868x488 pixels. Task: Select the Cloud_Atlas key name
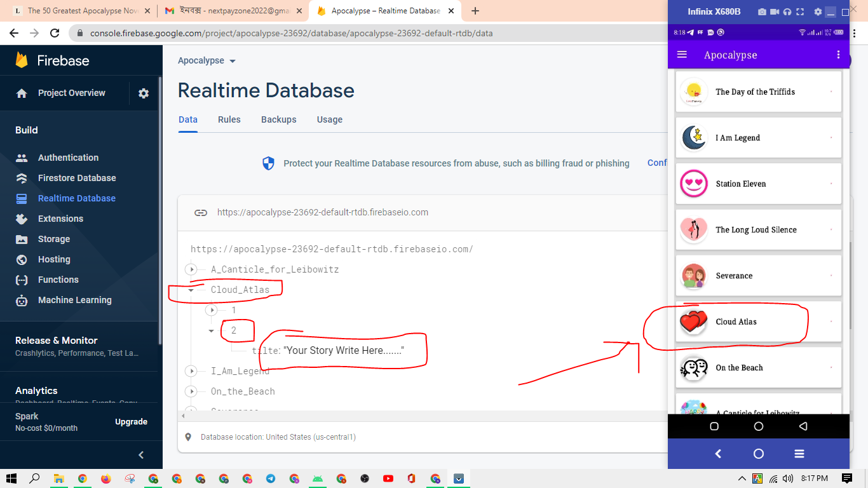[x=240, y=290]
